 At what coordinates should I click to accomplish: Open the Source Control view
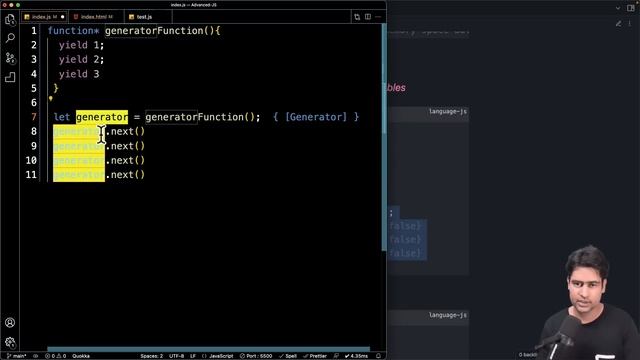(x=10, y=58)
